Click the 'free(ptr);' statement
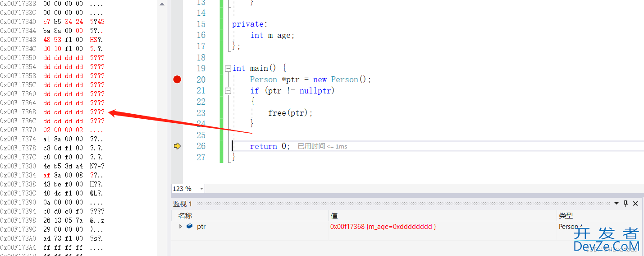 [x=290, y=113]
